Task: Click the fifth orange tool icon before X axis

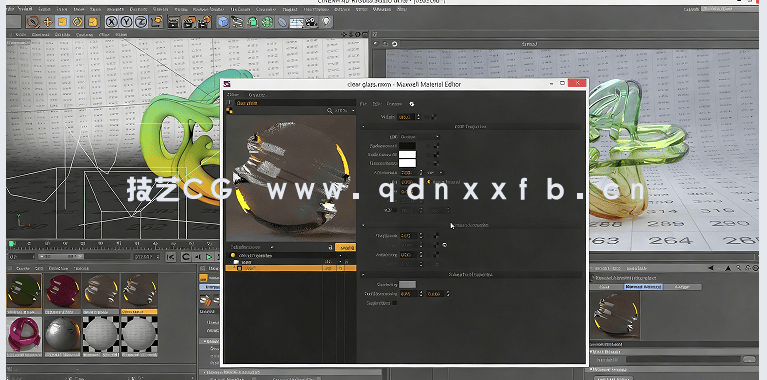Action: tap(92, 22)
